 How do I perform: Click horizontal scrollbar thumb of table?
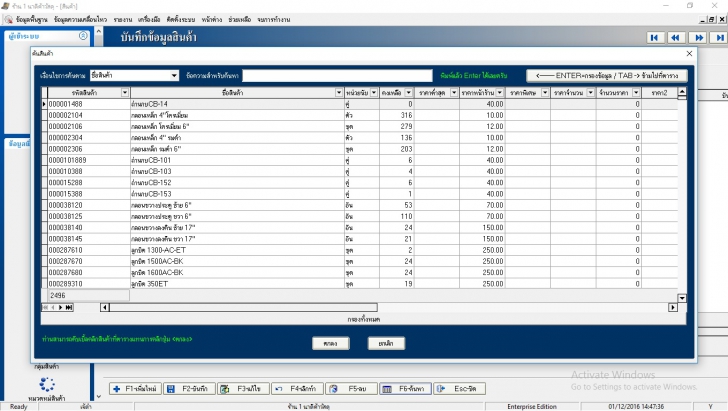pos(243,307)
